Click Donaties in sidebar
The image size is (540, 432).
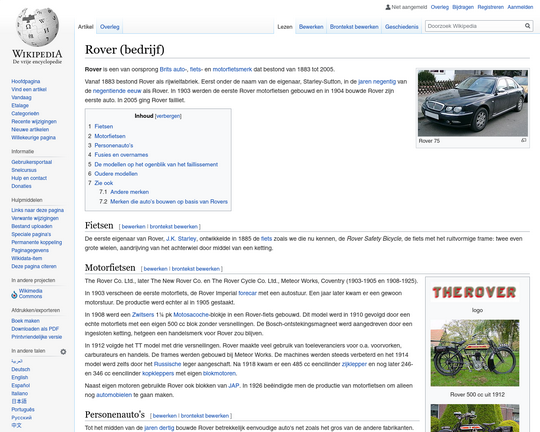click(21, 186)
